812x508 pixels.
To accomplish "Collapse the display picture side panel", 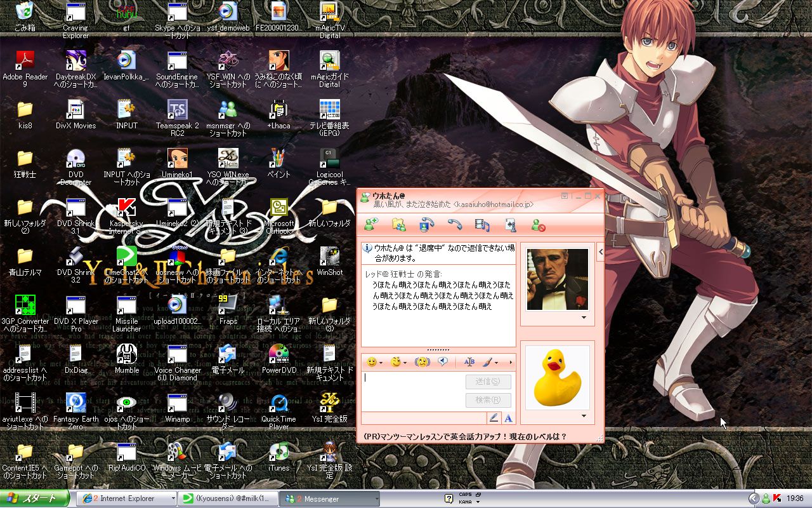I will pyautogui.click(x=601, y=252).
